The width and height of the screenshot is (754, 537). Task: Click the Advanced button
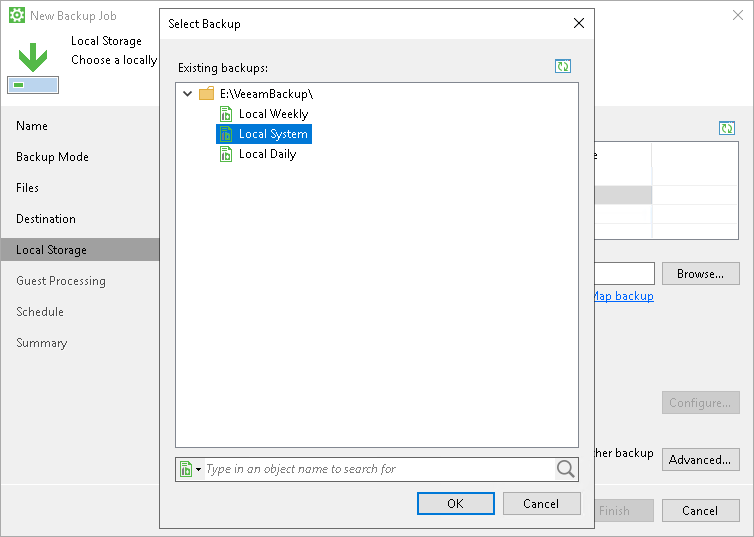click(701, 460)
